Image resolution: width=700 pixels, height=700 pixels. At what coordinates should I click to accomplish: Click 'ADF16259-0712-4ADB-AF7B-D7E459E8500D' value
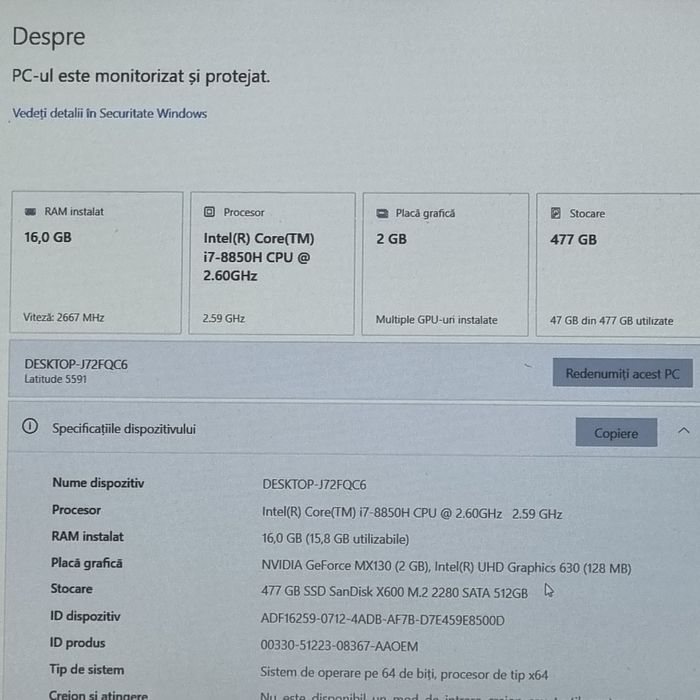coord(383,620)
